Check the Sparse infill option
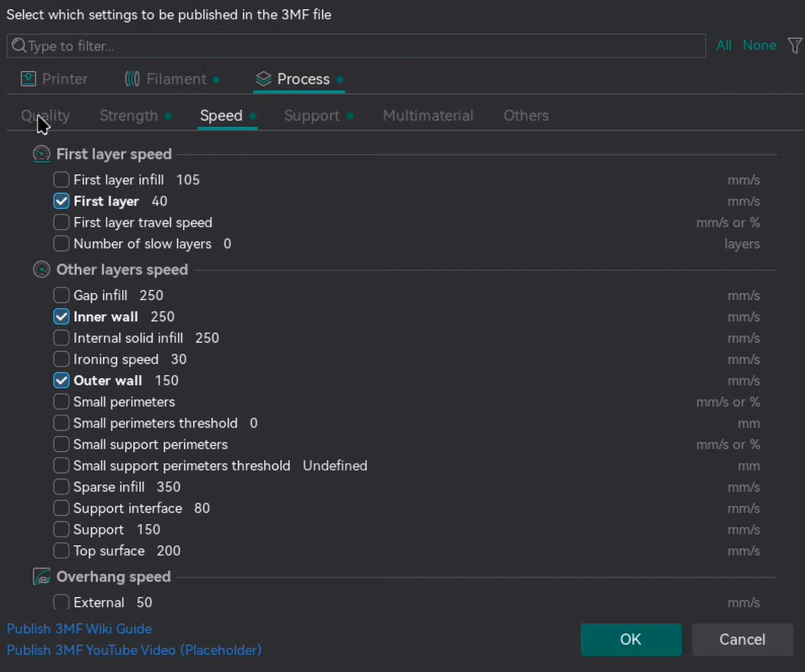Viewport: 805px width, 672px height. coord(61,487)
